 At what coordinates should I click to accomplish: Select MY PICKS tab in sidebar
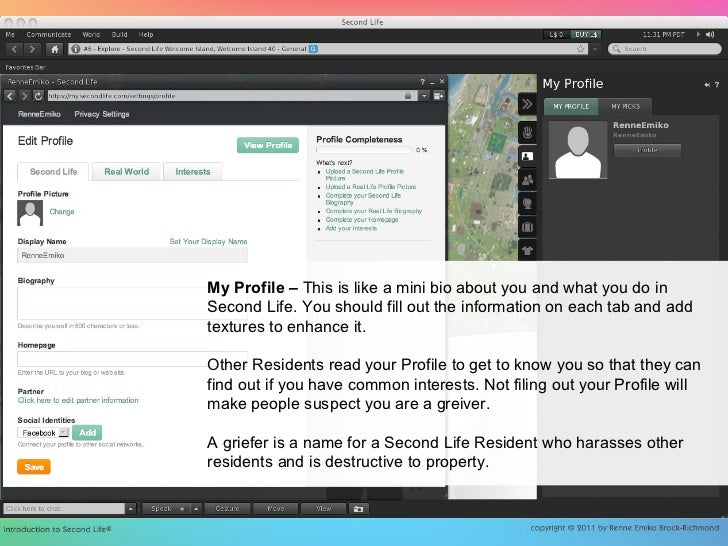[x=625, y=106]
